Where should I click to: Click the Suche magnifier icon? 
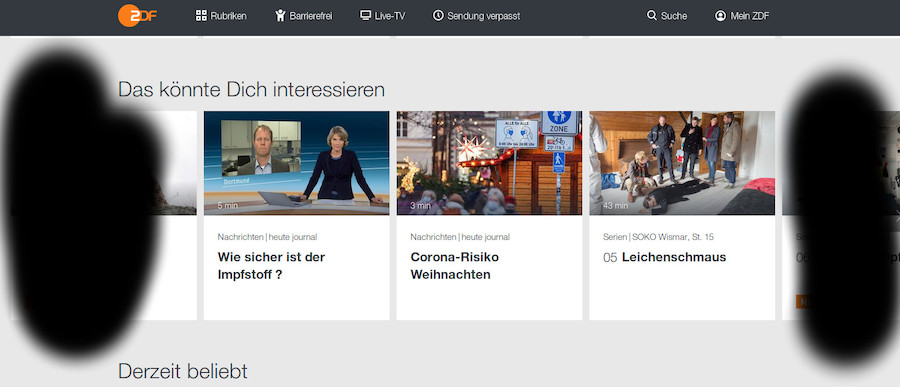click(651, 16)
